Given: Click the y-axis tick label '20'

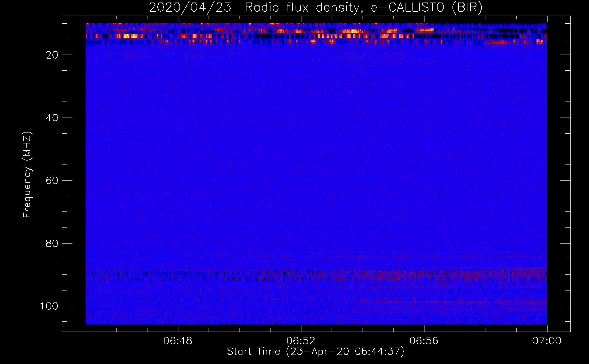Looking at the screenshot, I should pyautogui.click(x=52, y=55).
